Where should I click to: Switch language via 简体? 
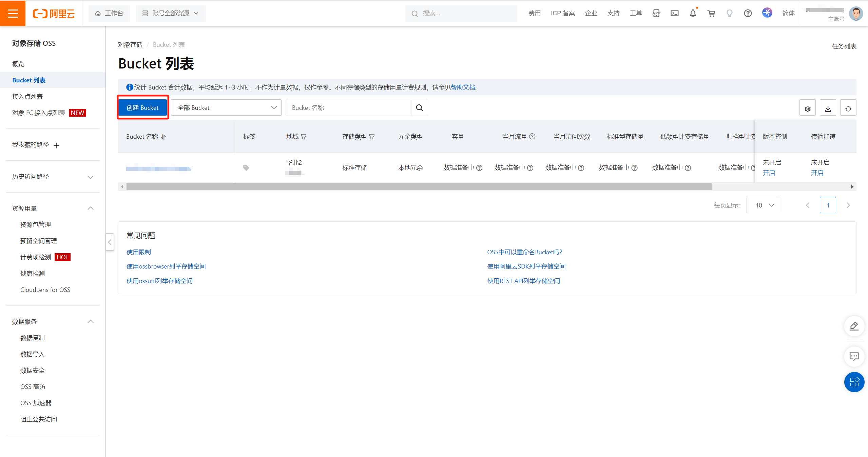[x=788, y=13]
